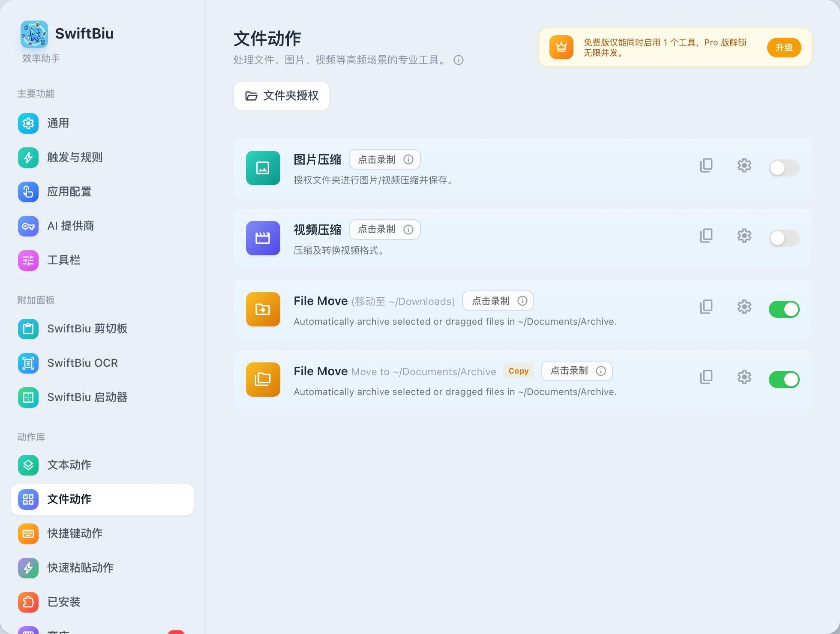
Task: Click info icon in File Move Copy record button
Action: click(x=601, y=371)
